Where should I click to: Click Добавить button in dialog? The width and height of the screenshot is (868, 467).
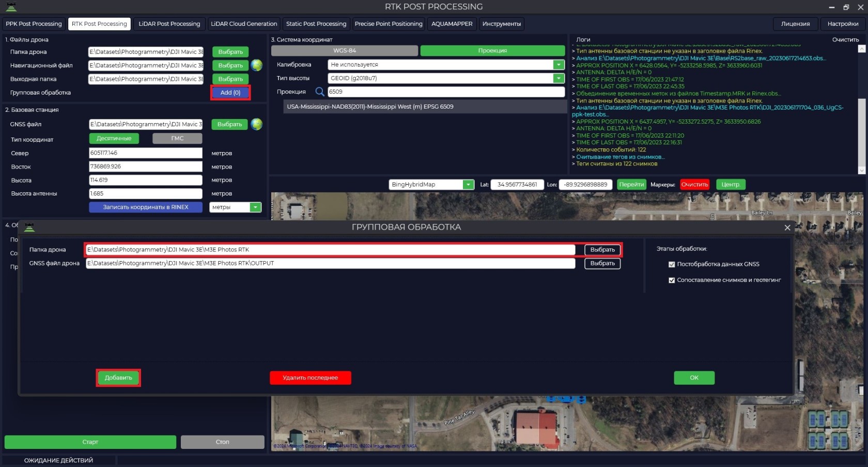tap(118, 378)
